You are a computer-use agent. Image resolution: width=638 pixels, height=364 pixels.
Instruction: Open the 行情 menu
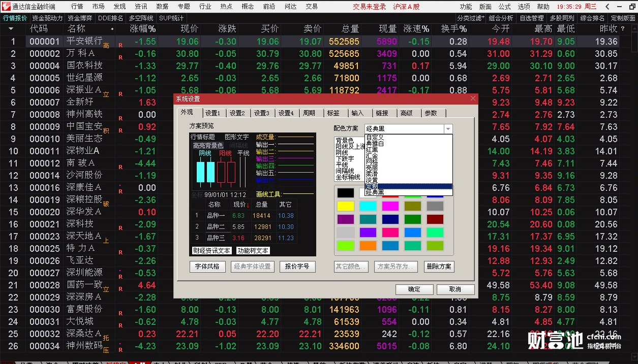point(77,7)
